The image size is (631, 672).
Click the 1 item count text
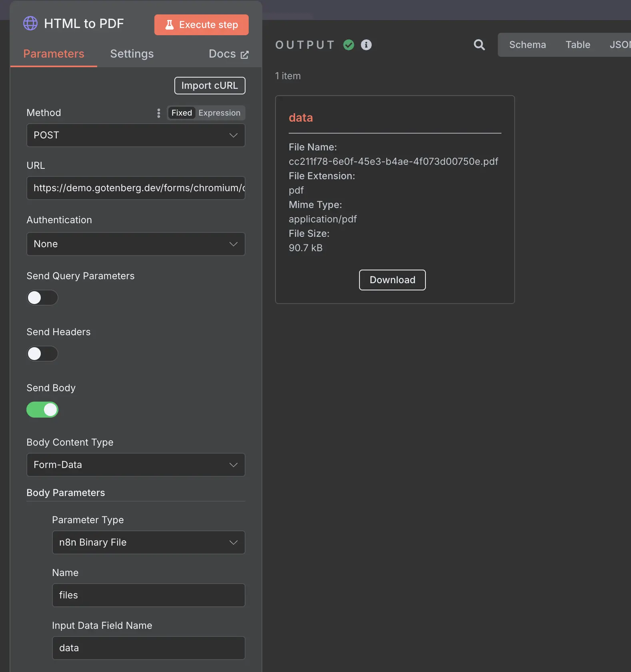(288, 76)
